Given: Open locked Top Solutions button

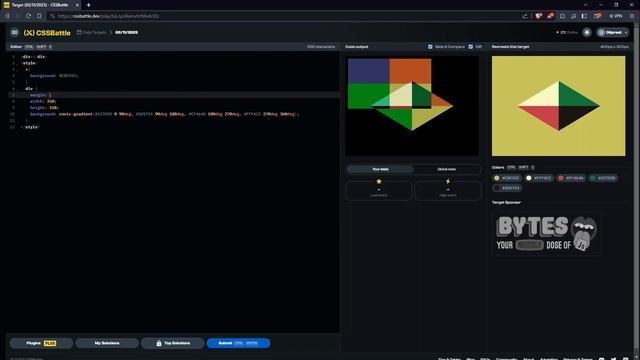Looking at the screenshot, I should 173,343.
